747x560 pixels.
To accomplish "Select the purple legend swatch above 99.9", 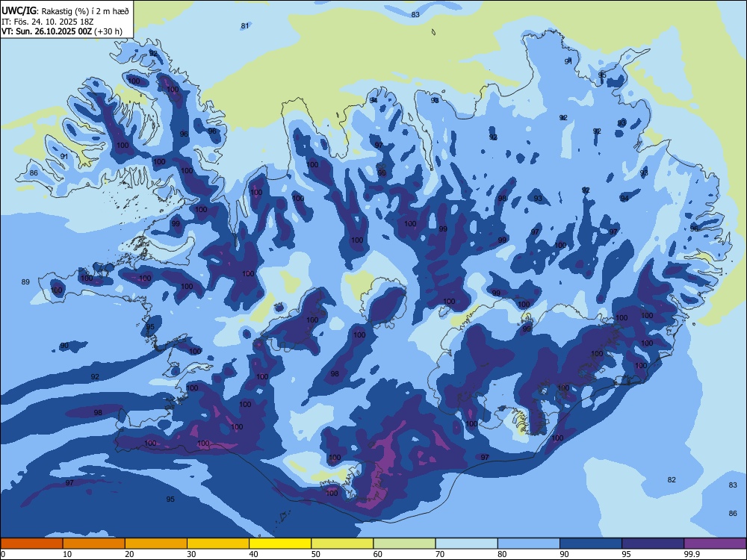I will point(715,544).
